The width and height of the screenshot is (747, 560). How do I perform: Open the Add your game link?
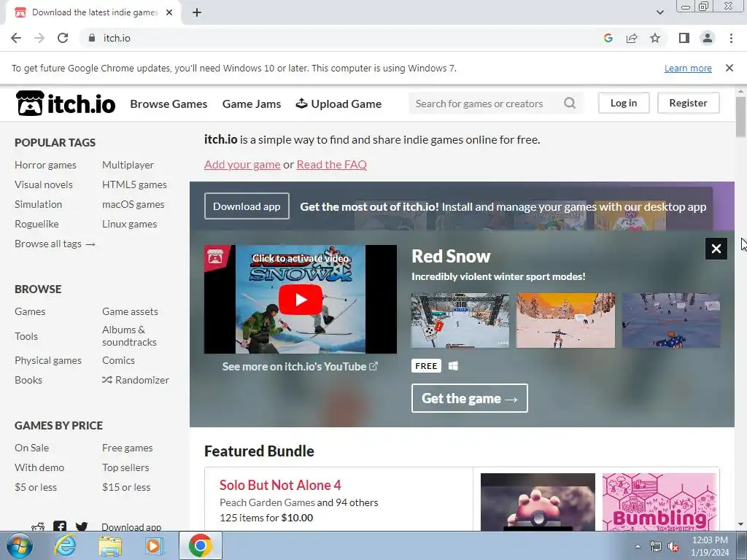pyautogui.click(x=242, y=164)
